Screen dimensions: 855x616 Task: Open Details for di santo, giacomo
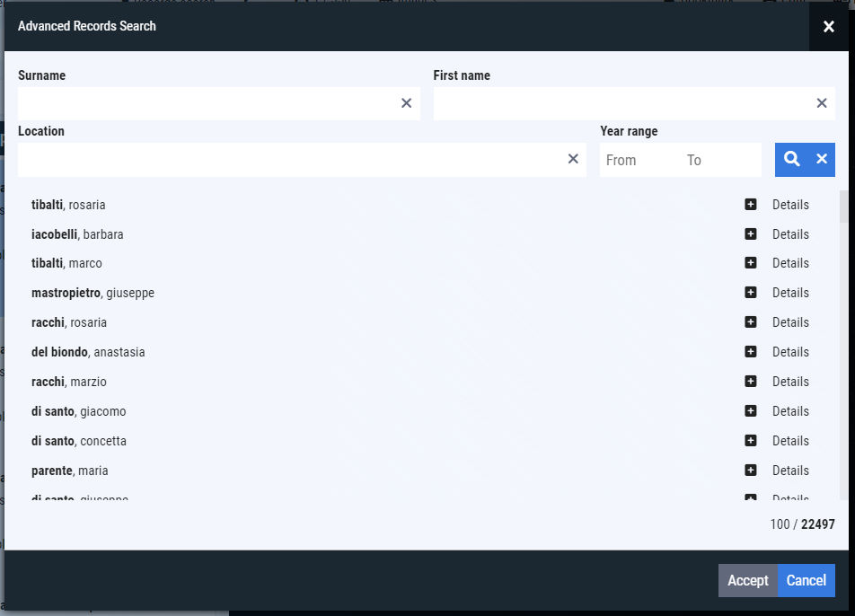790,410
